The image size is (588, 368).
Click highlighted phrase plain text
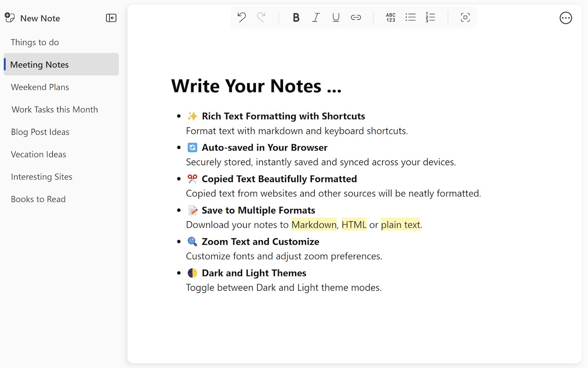click(x=401, y=224)
